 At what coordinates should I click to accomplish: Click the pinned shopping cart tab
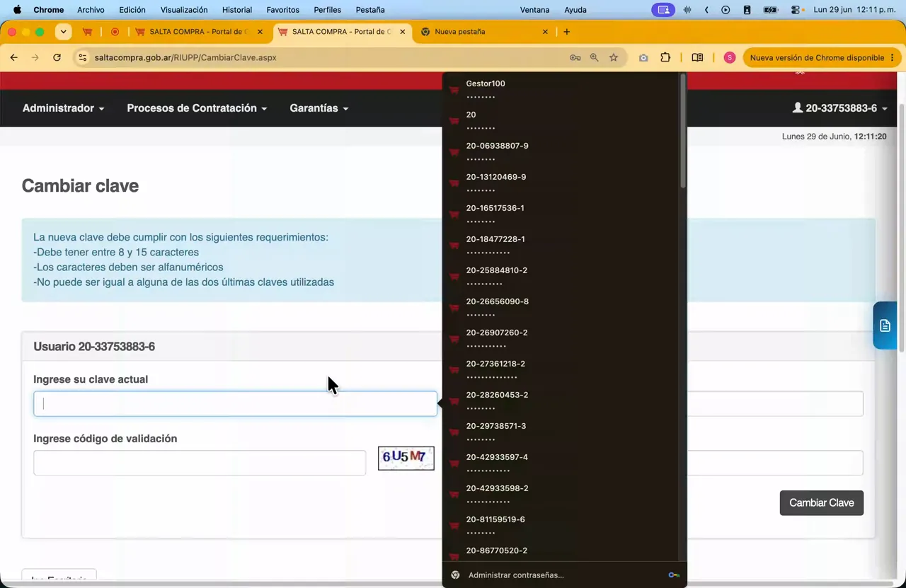pos(87,32)
